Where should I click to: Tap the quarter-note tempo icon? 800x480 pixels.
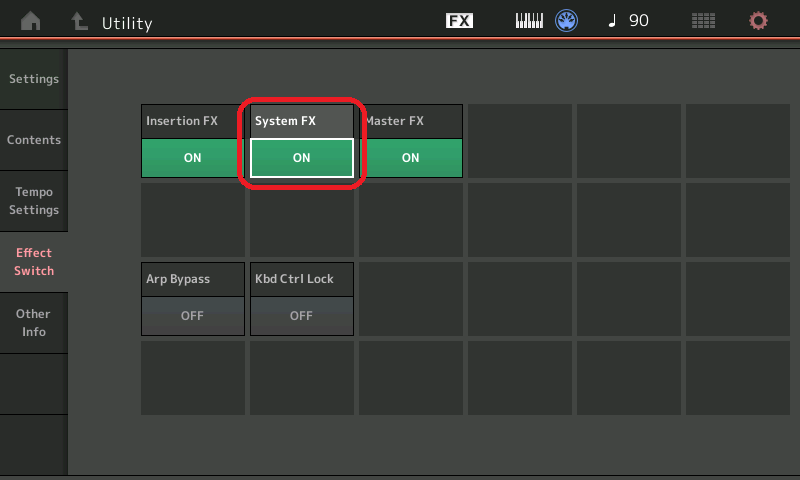point(612,21)
